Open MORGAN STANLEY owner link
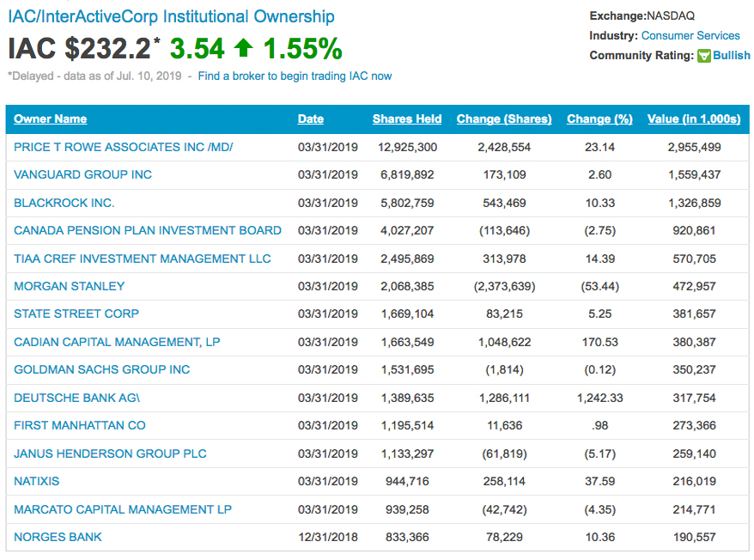This screenshot has height=560, width=754. (70, 286)
